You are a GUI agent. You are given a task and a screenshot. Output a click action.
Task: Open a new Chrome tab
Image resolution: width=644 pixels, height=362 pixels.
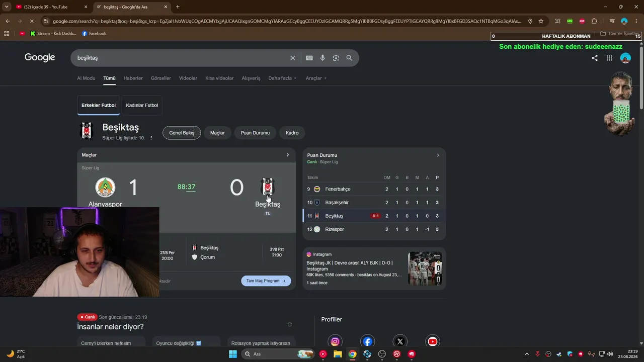tap(178, 7)
